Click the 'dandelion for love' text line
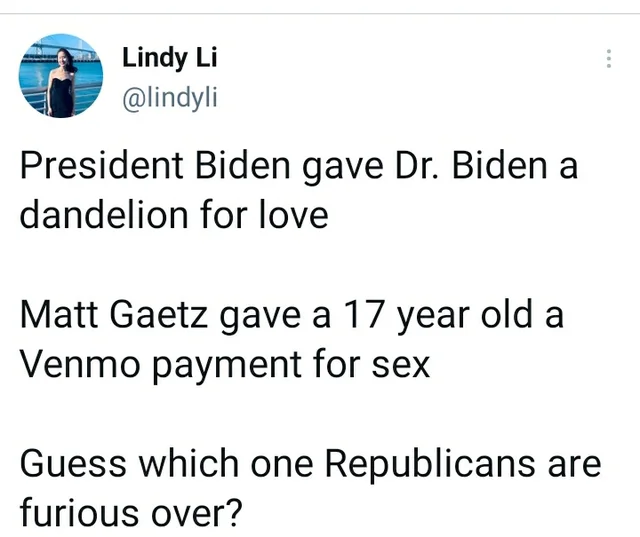Viewport: 640px width, 537px height. click(x=174, y=215)
